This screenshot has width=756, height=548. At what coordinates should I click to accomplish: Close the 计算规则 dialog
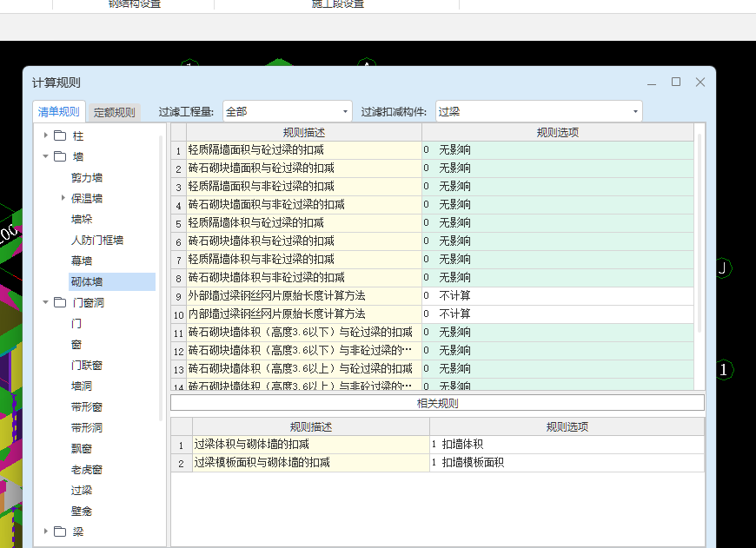tap(700, 83)
